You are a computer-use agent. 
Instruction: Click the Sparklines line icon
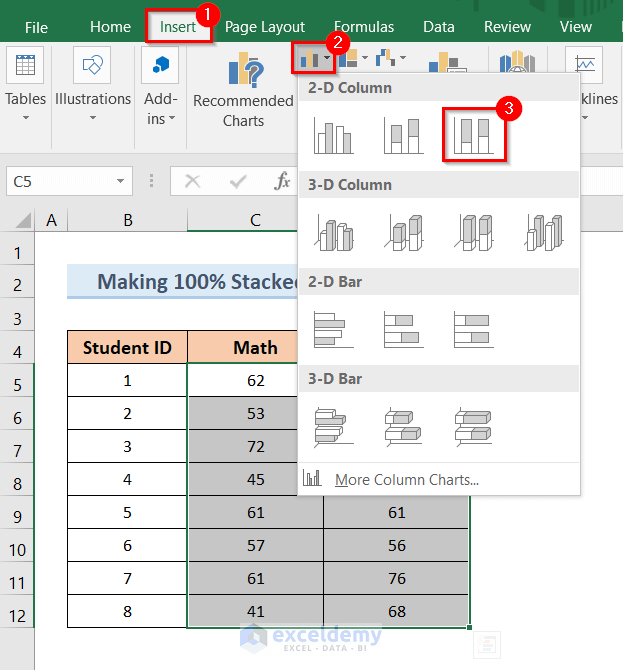point(584,64)
